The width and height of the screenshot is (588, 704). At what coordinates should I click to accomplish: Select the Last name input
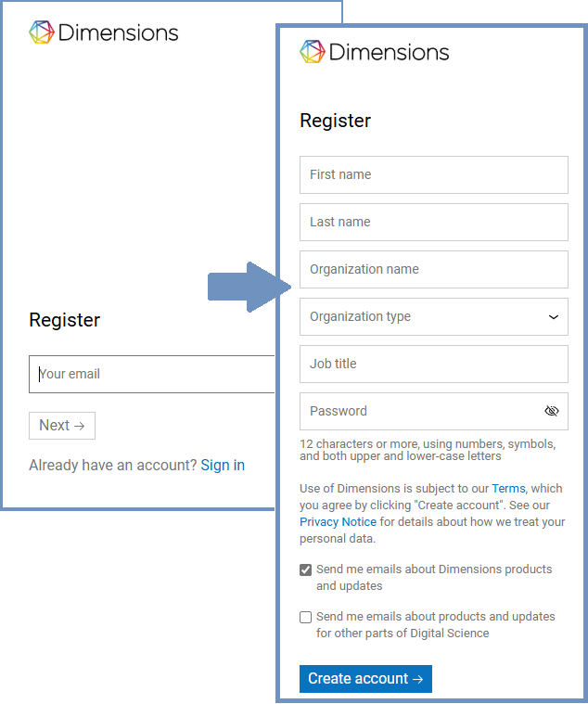point(433,222)
